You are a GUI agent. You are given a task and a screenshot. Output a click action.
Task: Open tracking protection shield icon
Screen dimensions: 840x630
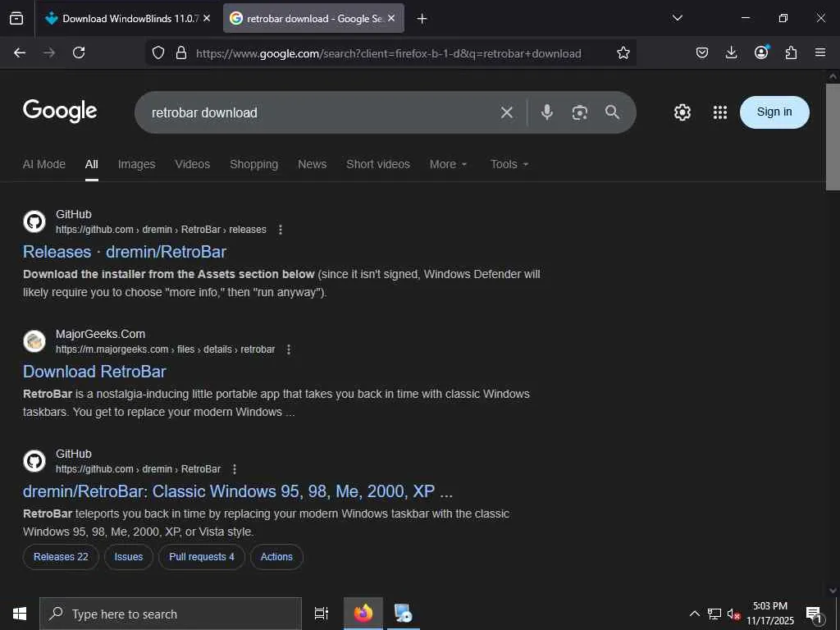pos(158,52)
